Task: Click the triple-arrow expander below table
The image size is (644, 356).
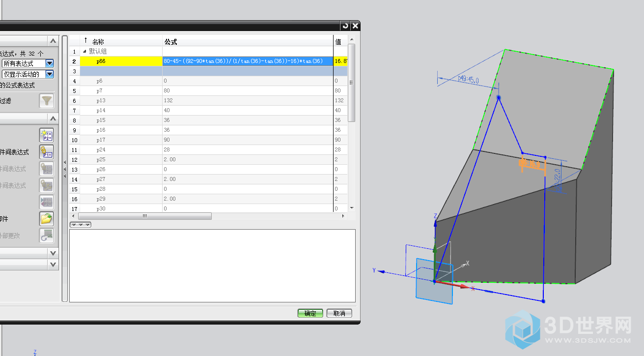Action: [x=81, y=225]
